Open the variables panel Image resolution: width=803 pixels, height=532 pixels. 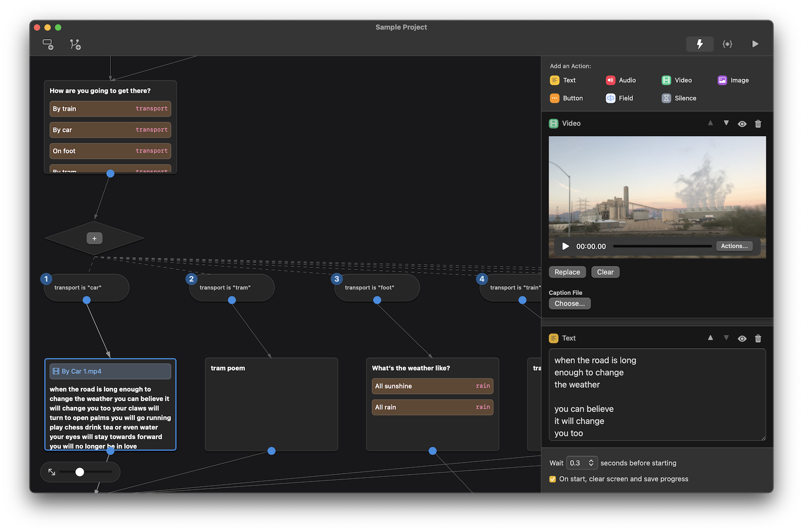click(x=727, y=44)
